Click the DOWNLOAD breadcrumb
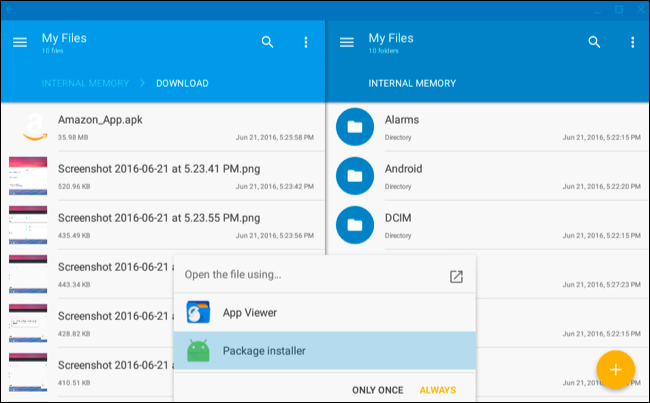 [x=182, y=83]
